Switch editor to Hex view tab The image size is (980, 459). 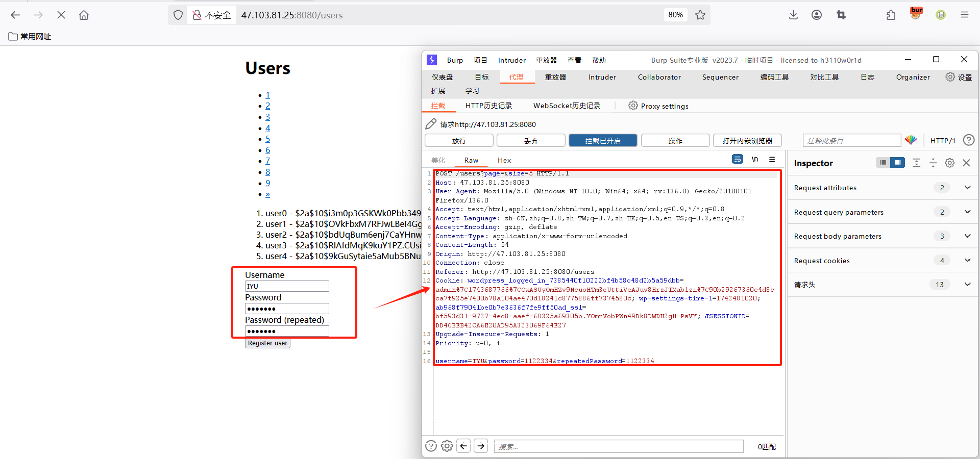tap(504, 160)
